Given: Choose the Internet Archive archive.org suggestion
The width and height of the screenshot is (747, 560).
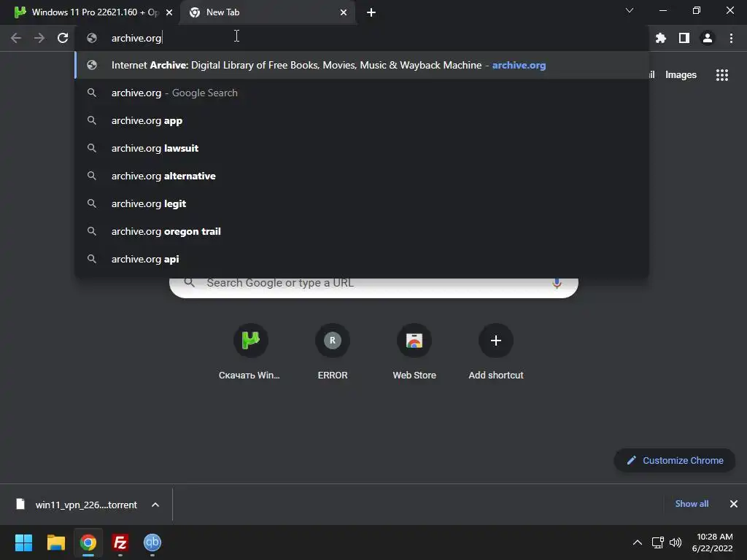Looking at the screenshot, I should 362,65.
